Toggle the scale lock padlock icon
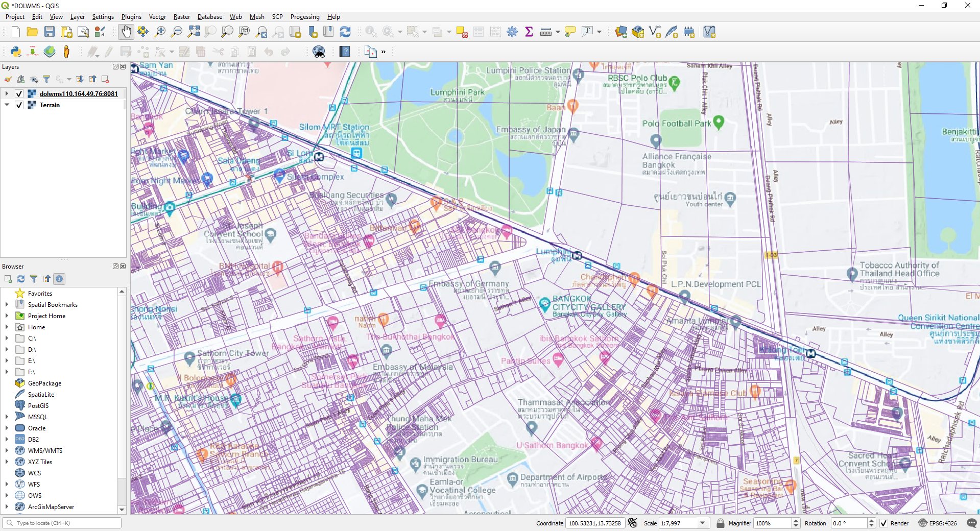980x531 pixels. [x=720, y=523]
